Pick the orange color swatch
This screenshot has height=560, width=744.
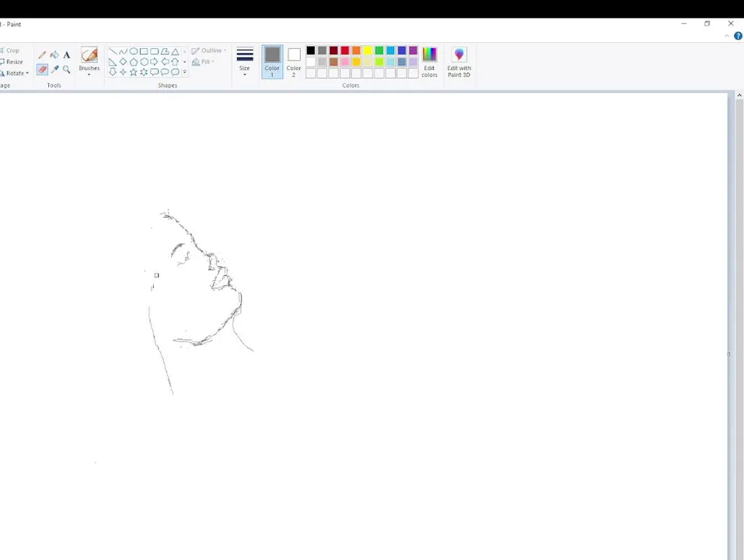tap(356, 51)
